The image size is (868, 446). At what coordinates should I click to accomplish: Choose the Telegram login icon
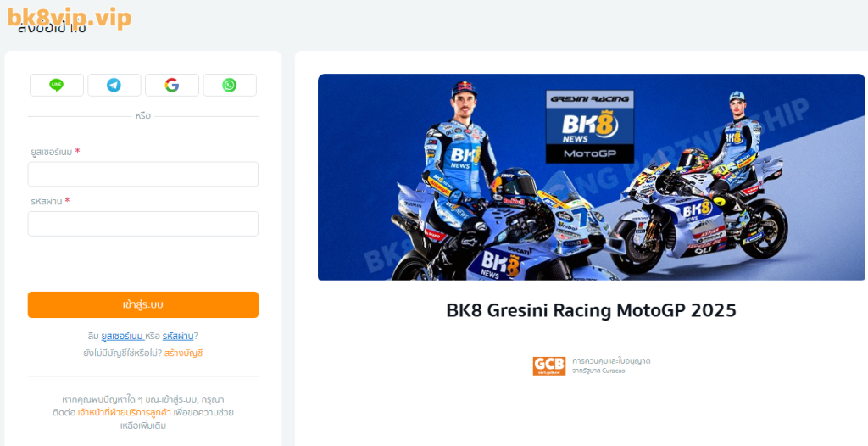coord(114,86)
